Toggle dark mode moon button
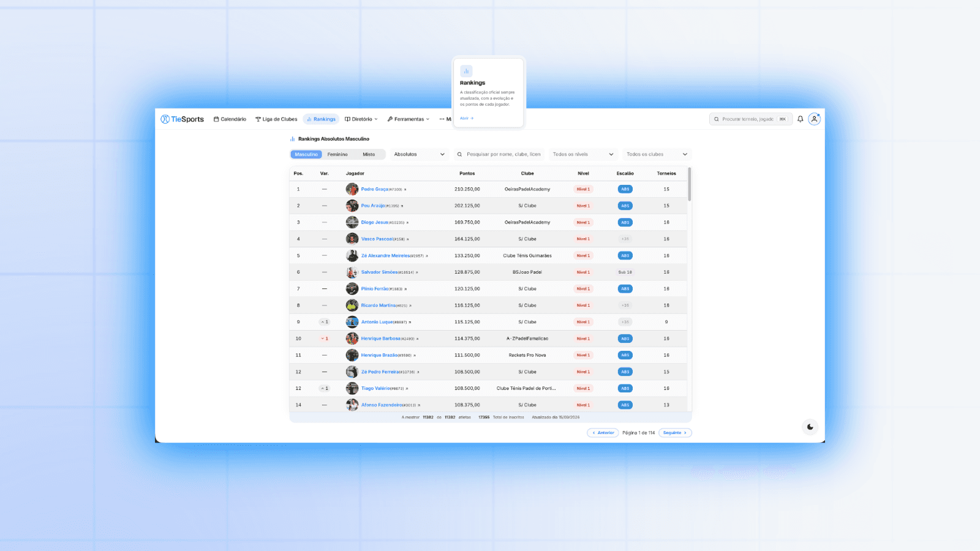 pos(810,427)
